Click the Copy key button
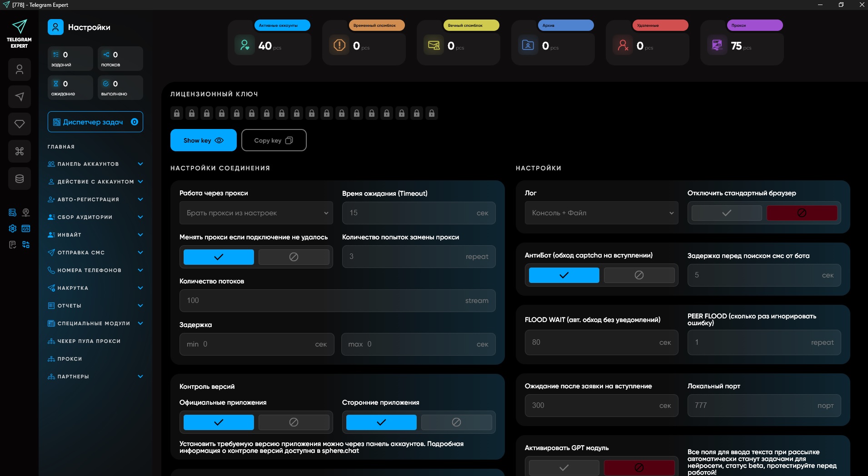 coord(274,140)
